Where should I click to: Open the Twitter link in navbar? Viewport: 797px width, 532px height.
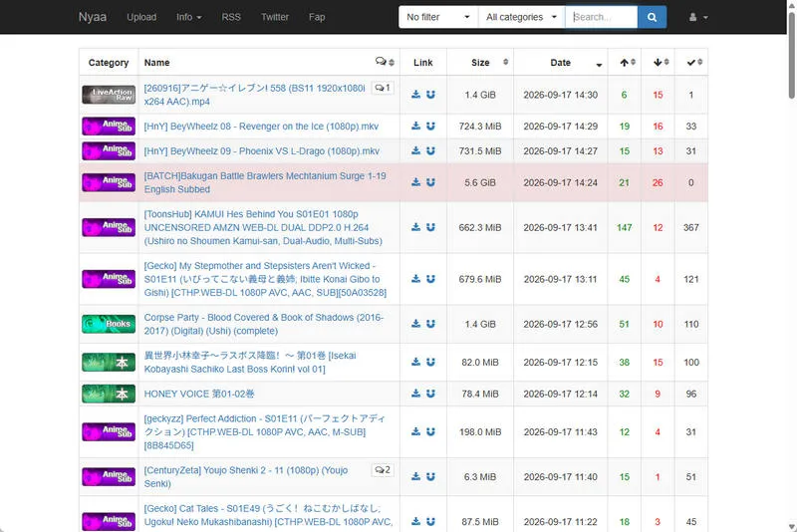point(275,17)
